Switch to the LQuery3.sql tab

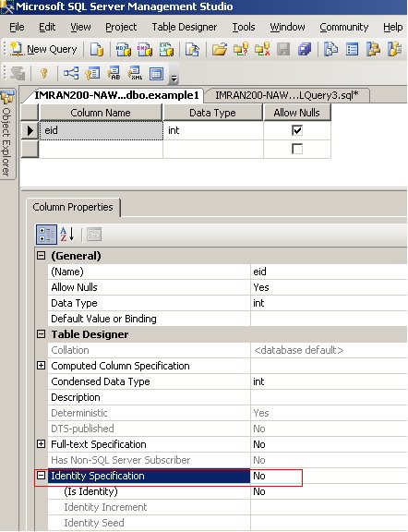(x=287, y=95)
